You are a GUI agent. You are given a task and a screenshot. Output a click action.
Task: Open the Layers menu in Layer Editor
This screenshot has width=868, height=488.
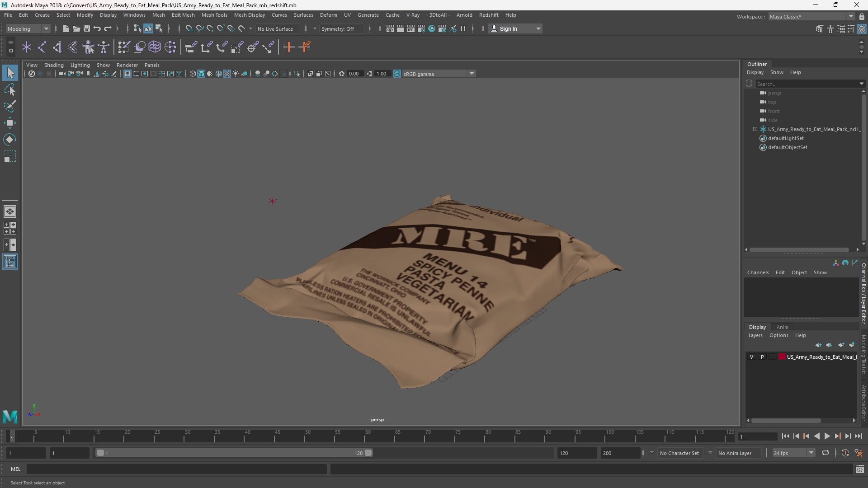pyautogui.click(x=755, y=335)
